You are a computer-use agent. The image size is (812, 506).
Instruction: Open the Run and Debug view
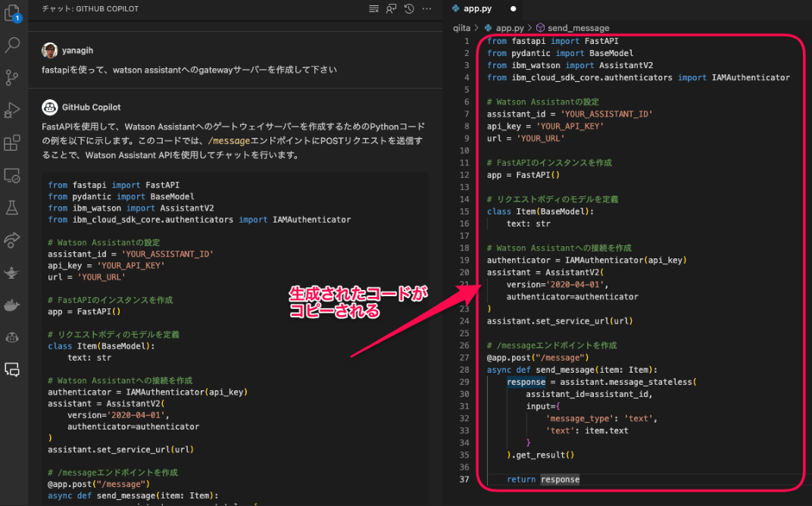pos(12,111)
